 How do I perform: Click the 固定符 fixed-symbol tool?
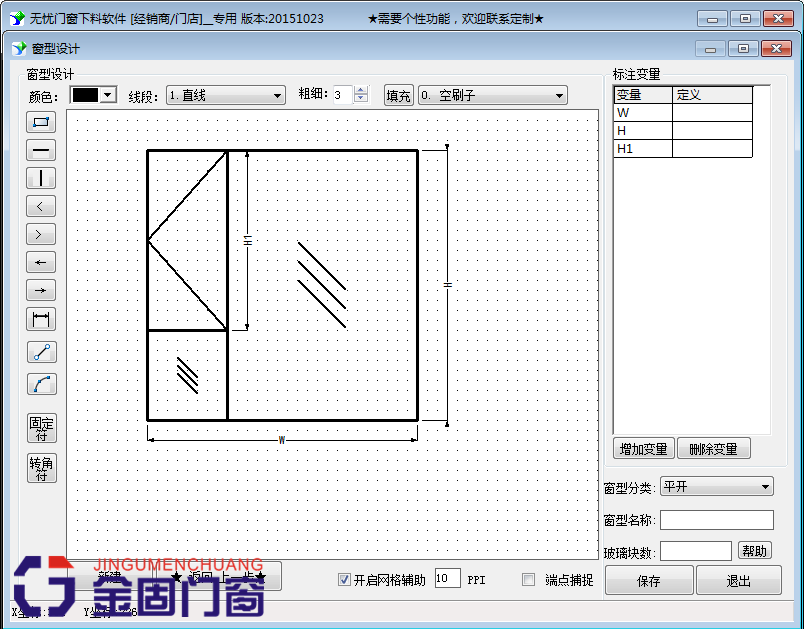(x=40, y=428)
